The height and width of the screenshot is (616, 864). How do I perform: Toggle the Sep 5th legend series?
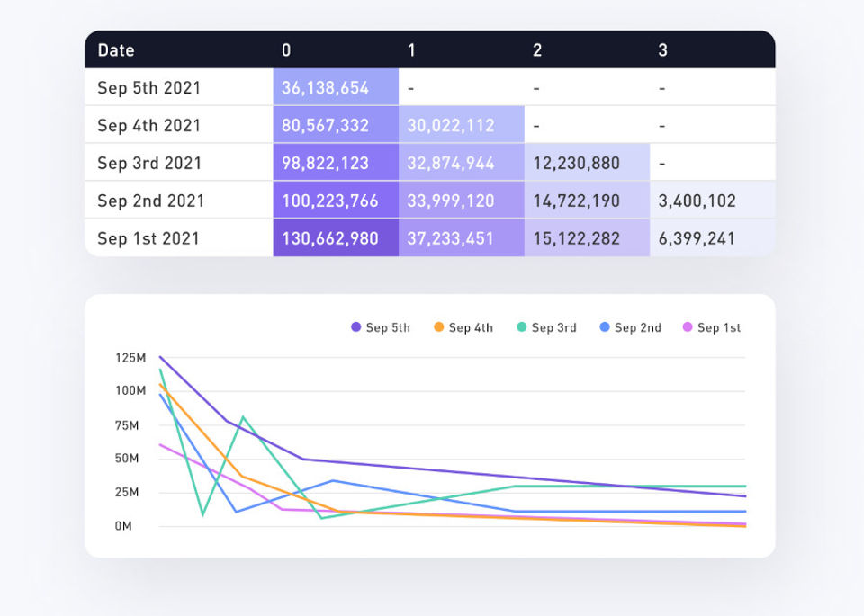pyautogui.click(x=381, y=328)
